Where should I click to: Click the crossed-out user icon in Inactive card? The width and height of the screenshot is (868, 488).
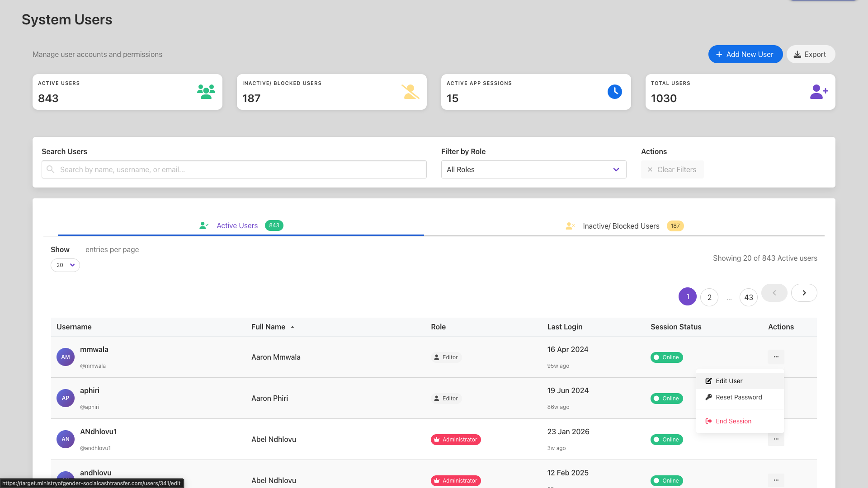410,92
